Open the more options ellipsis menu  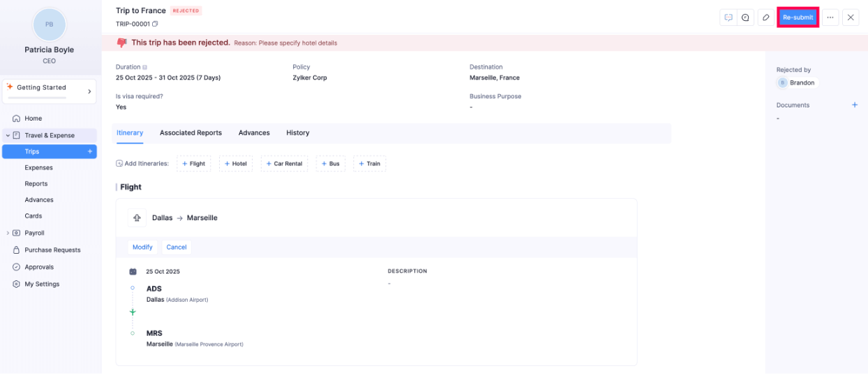point(830,17)
